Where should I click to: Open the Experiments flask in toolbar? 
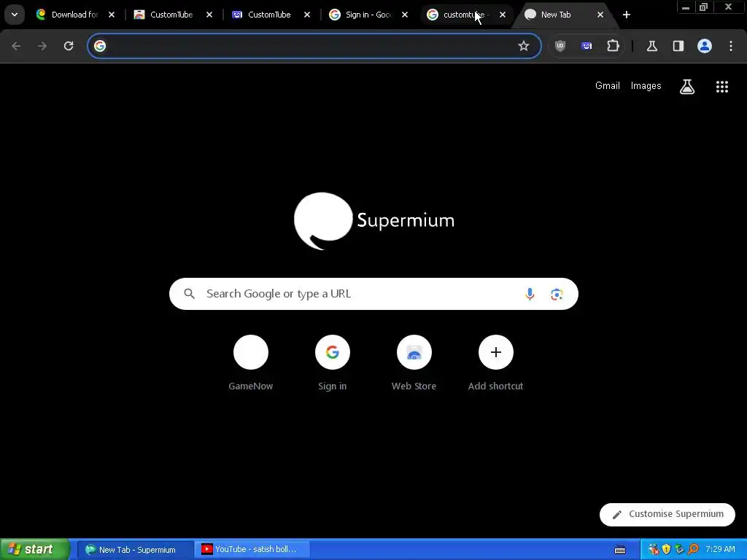coord(651,46)
